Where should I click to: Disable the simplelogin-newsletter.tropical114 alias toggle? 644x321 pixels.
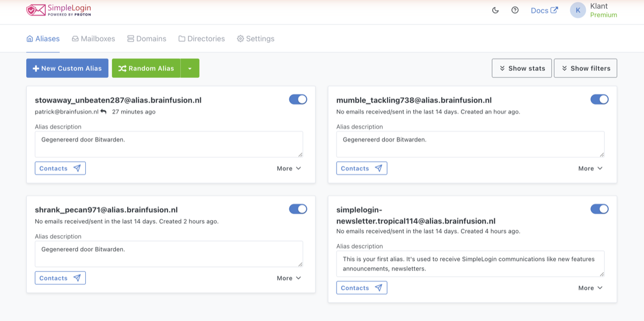pyautogui.click(x=599, y=209)
